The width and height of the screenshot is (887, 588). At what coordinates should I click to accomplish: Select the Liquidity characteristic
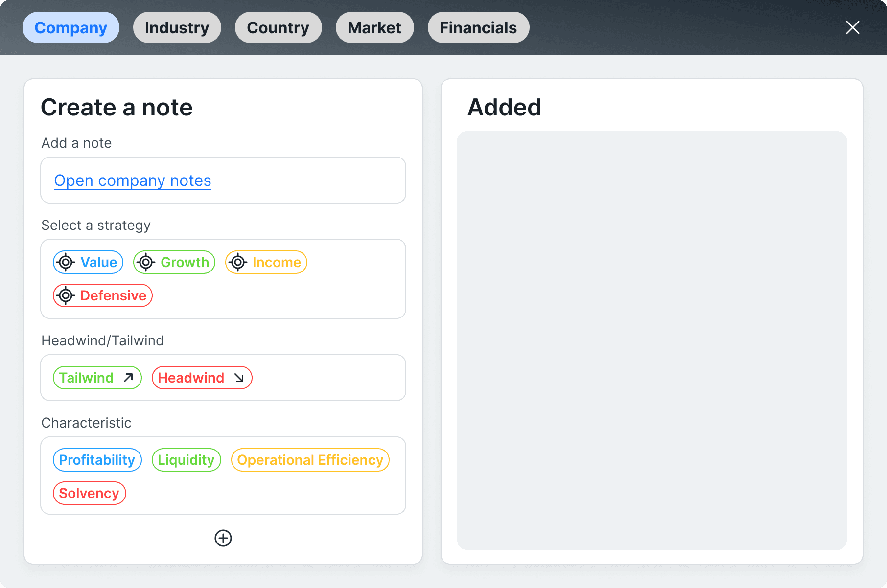pyautogui.click(x=187, y=460)
